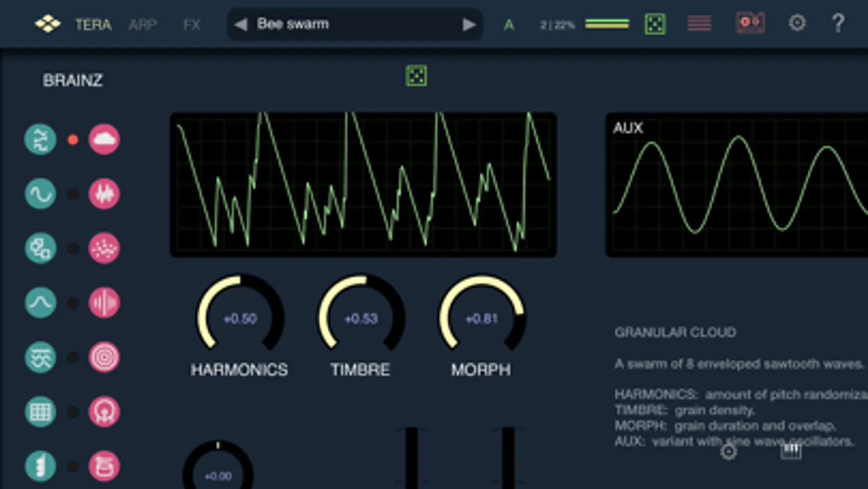Select the teal stacked waves engine icon
868x489 pixels.
pyautogui.click(x=41, y=358)
